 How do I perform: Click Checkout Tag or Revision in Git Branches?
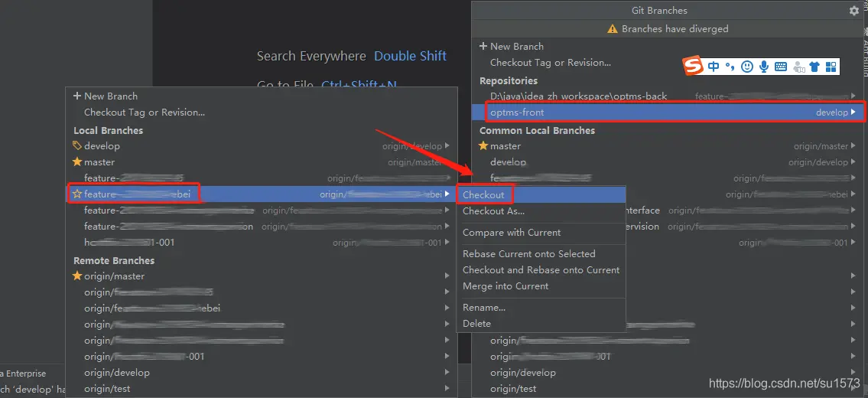tap(550, 63)
